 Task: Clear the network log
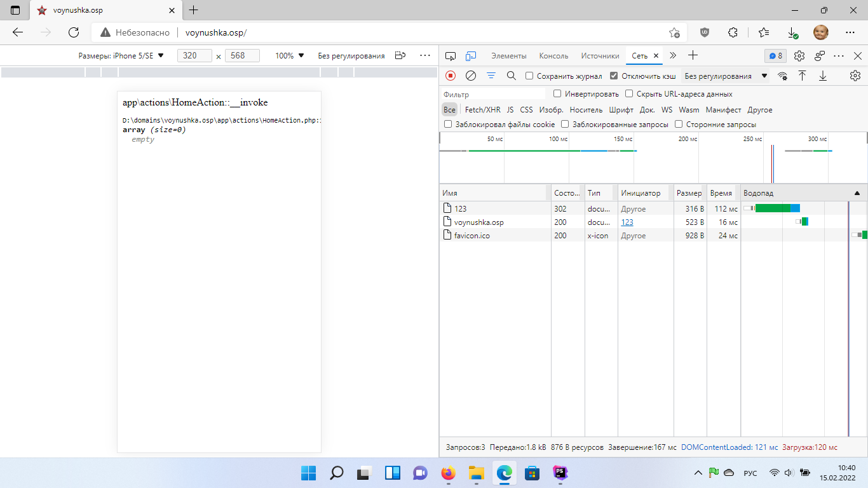click(471, 76)
